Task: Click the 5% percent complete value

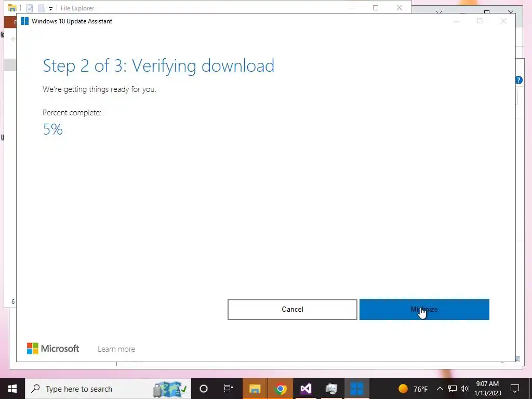Action: coord(53,129)
